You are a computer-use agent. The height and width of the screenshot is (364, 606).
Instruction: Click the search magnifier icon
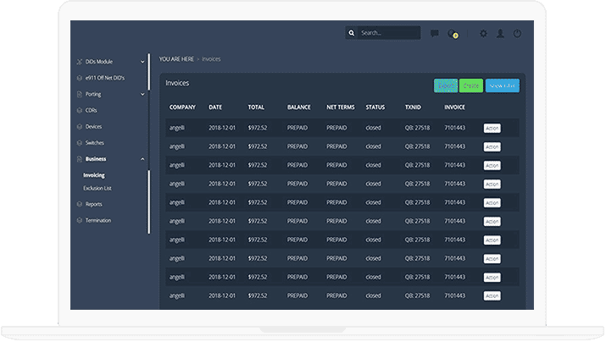pos(352,33)
